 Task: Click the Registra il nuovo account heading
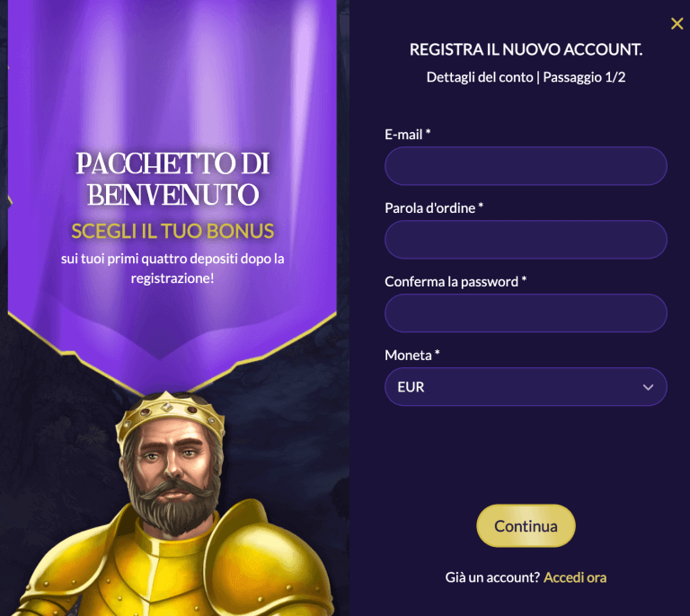[x=526, y=49]
